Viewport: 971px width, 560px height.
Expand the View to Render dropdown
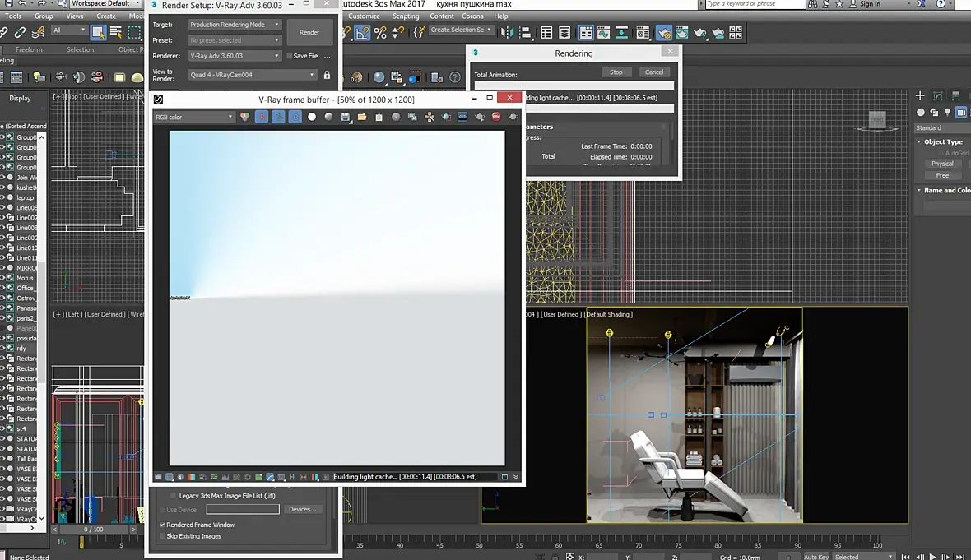tap(252, 75)
